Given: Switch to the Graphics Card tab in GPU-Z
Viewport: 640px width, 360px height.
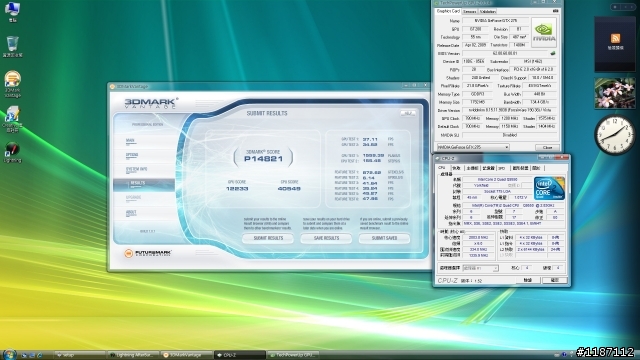Looking at the screenshot, I should click(x=448, y=11).
